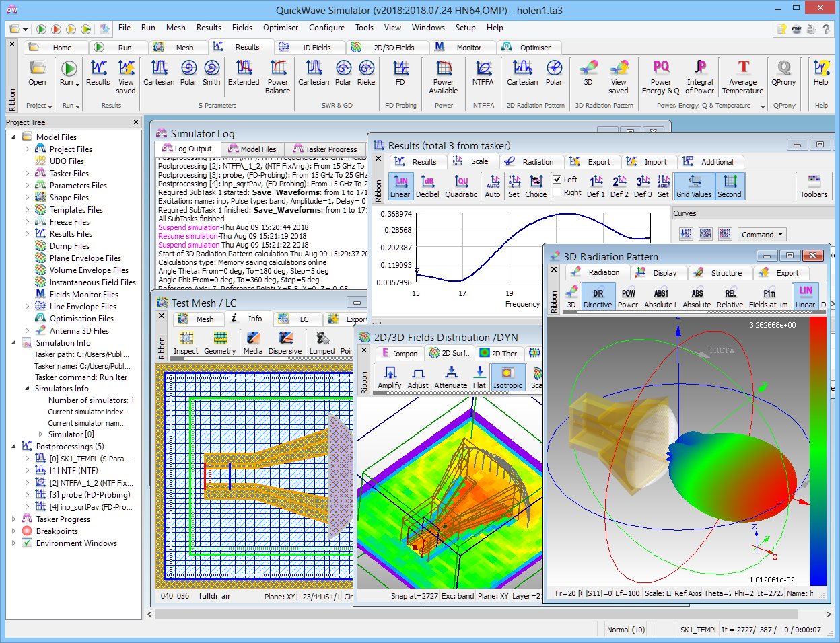Select Results Files in Project Tree
The height and width of the screenshot is (643, 840).
point(71,234)
